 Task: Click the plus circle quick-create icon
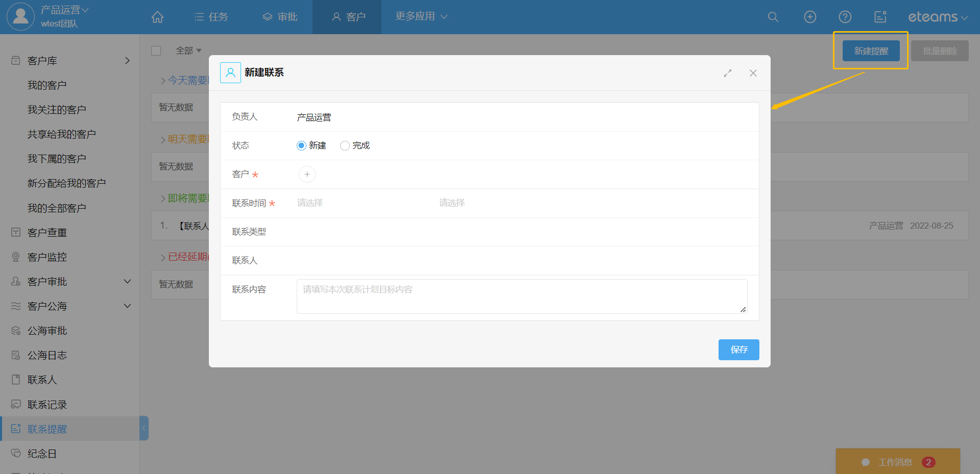[810, 17]
